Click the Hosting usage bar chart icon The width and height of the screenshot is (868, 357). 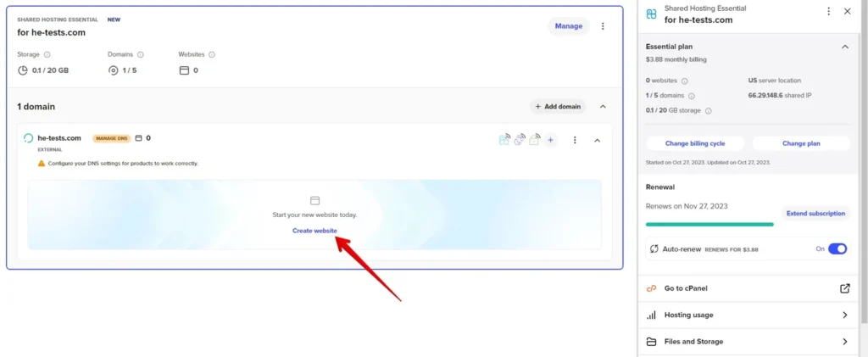point(652,315)
